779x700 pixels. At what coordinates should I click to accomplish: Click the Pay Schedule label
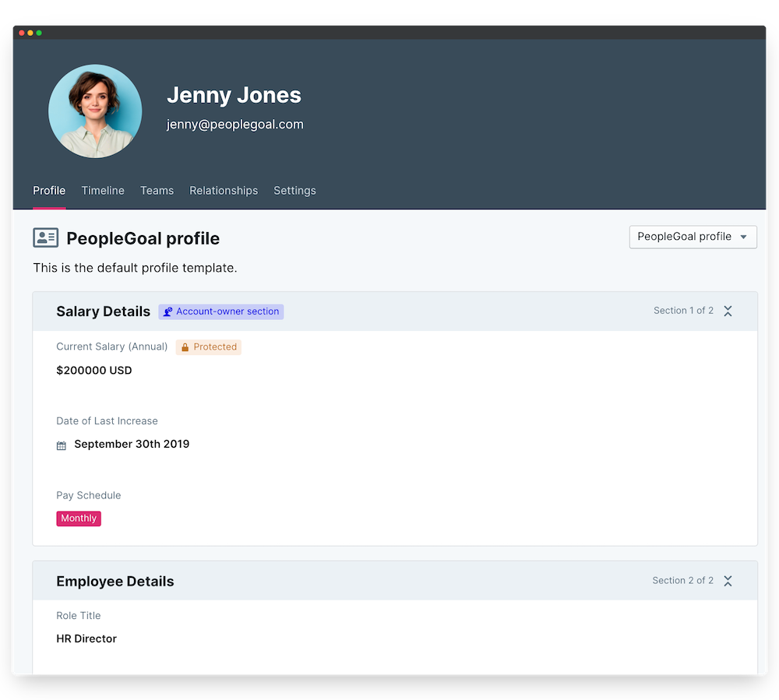(x=89, y=495)
